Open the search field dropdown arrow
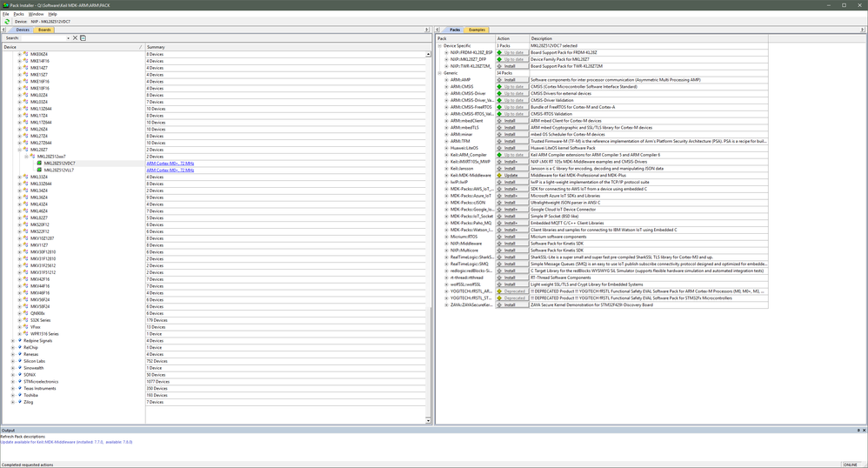The height and width of the screenshot is (468, 868). (x=69, y=38)
